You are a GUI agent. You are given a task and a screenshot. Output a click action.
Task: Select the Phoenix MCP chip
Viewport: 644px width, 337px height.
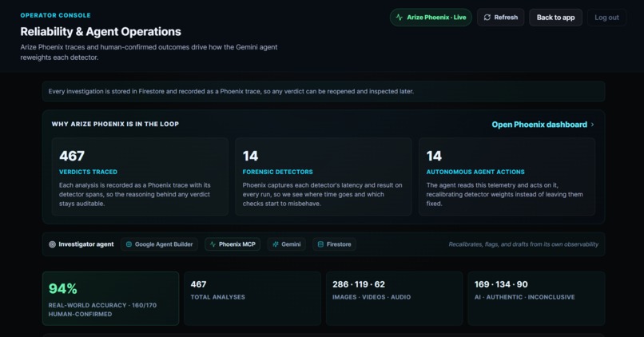(233, 244)
